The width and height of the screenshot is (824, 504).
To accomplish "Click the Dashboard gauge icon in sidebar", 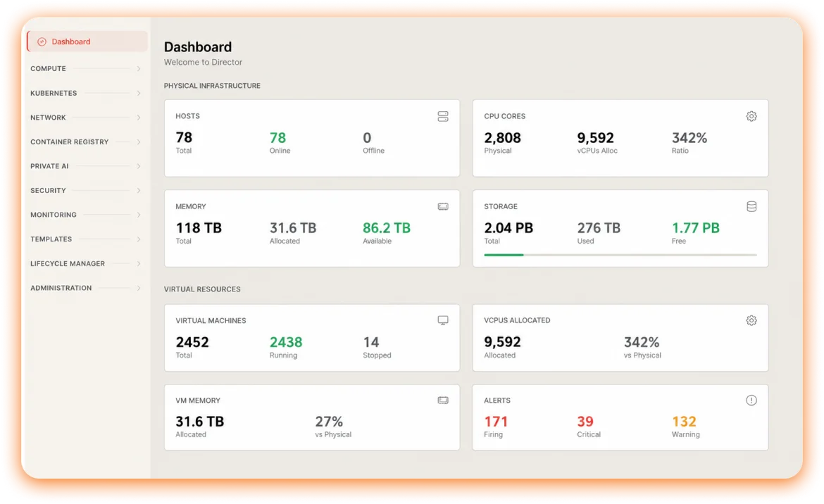I will 42,42.
